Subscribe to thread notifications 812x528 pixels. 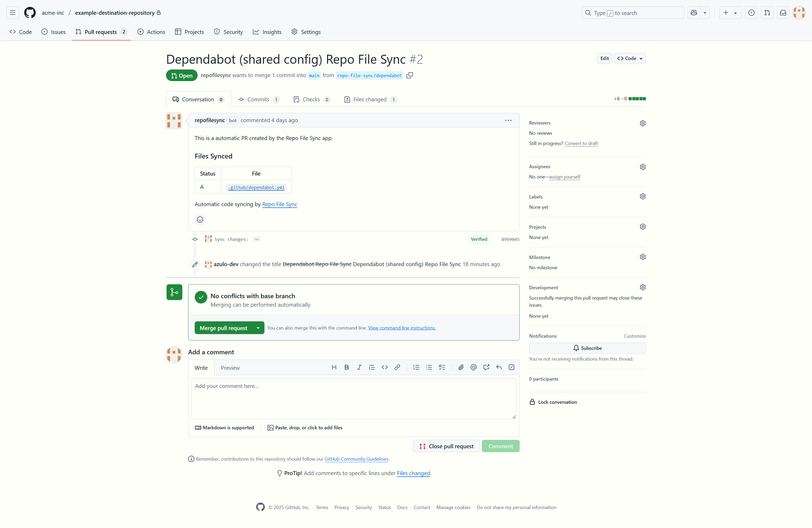click(587, 348)
